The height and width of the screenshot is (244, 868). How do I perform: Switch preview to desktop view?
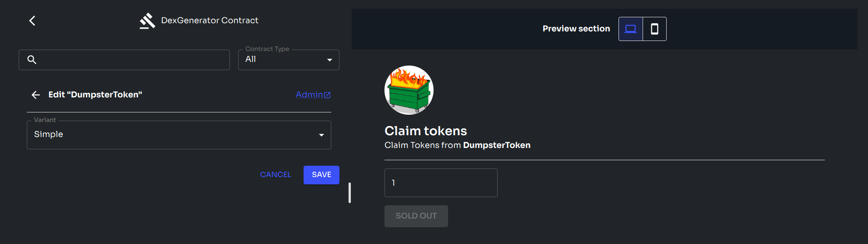[x=630, y=29]
